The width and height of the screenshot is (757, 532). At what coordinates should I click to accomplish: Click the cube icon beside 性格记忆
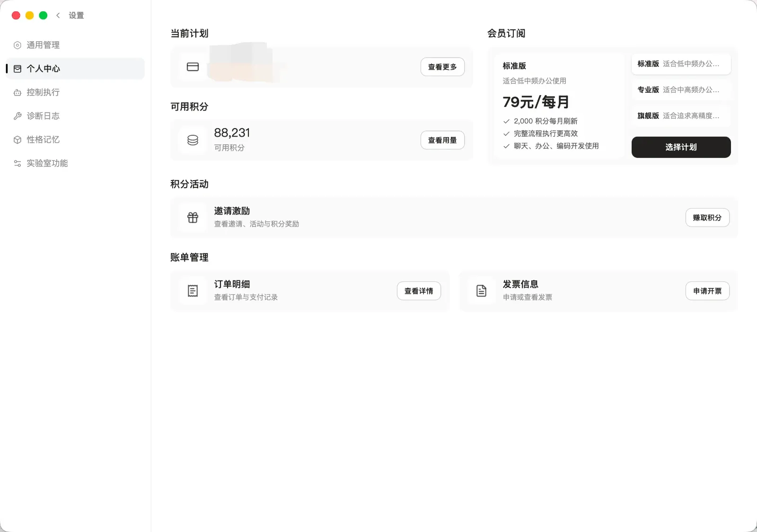18,140
